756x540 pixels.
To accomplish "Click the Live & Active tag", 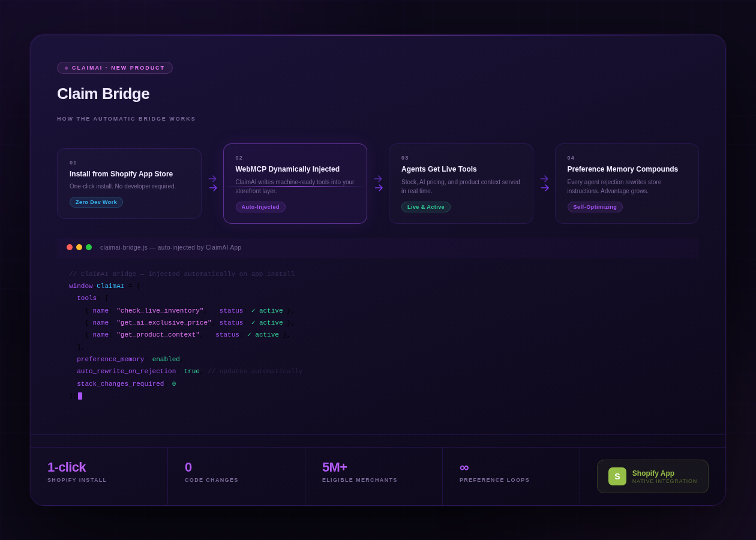I will pos(426,207).
